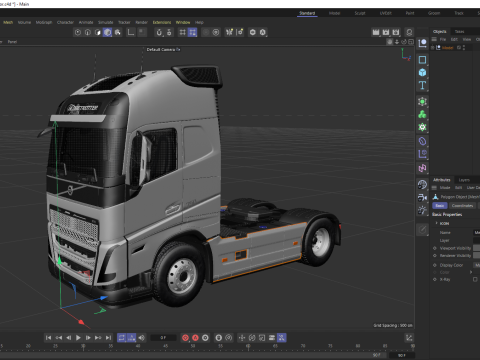Select the purple Bend deformer icon
Viewport: 480px width, 360px height.
coord(422,141)
